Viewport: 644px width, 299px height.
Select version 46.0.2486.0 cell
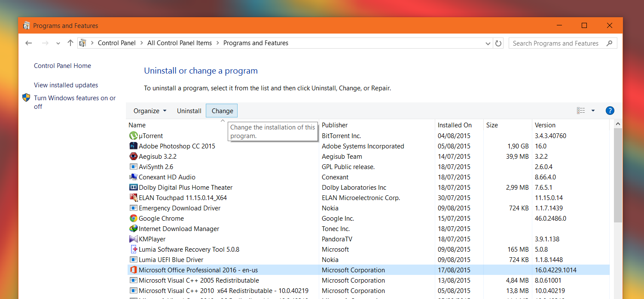[x=550, y=219]
